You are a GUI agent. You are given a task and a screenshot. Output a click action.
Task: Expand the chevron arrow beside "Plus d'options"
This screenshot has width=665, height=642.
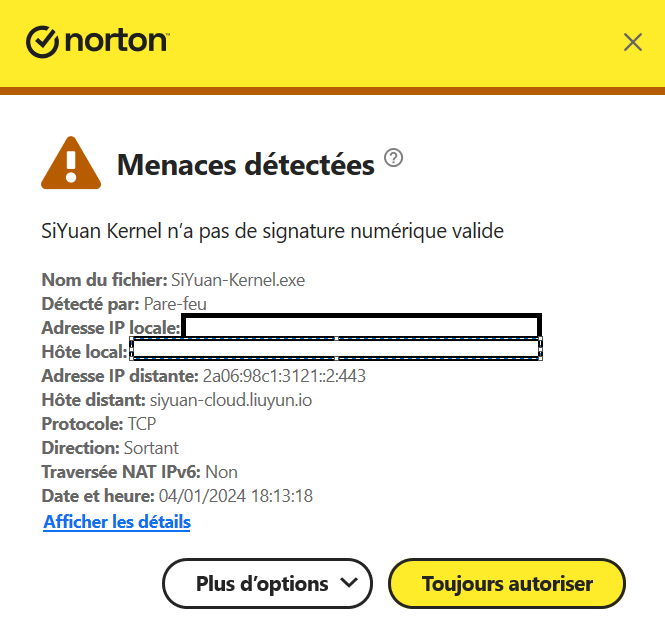coord(349,583)
